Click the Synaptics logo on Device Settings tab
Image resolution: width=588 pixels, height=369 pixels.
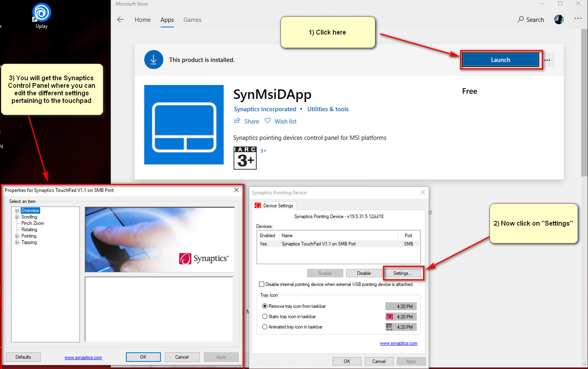(x=258, y=205)
